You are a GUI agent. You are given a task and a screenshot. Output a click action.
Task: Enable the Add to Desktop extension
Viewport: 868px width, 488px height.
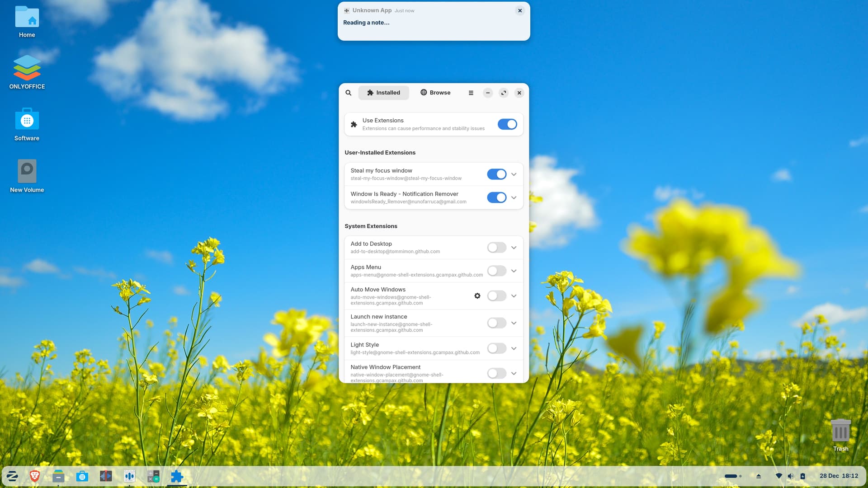(496, 248)
